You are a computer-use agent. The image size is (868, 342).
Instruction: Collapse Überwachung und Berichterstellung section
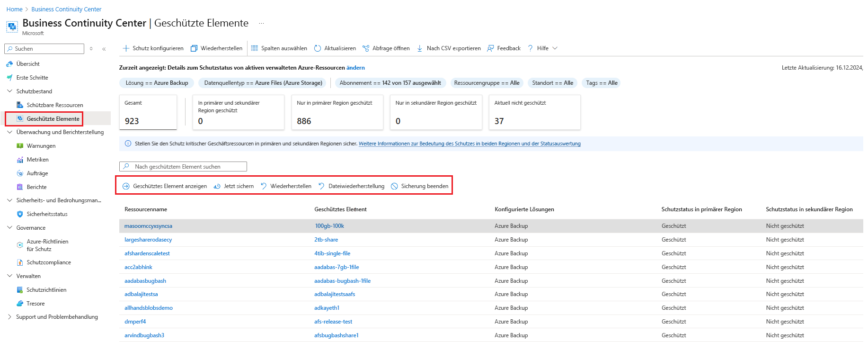click(9, 132)
